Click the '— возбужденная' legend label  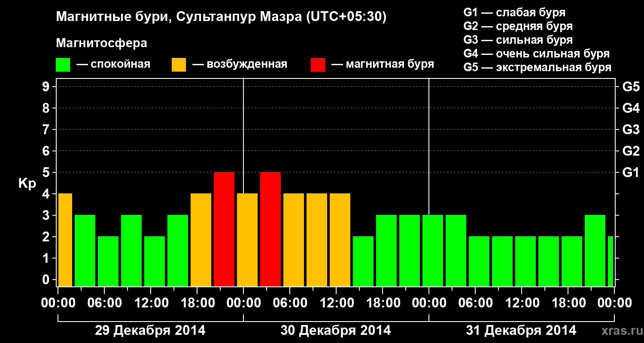point(240,64)
